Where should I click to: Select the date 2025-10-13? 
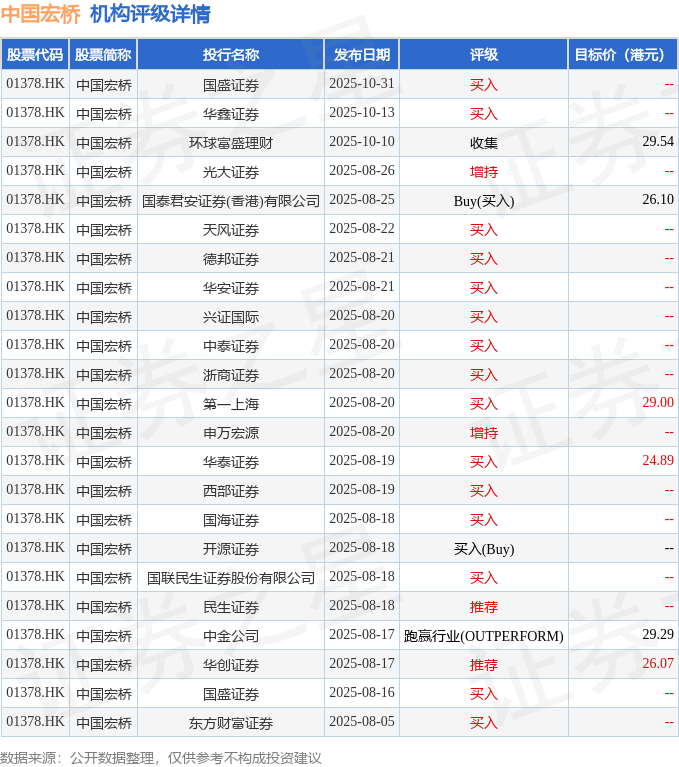(362, 113)
